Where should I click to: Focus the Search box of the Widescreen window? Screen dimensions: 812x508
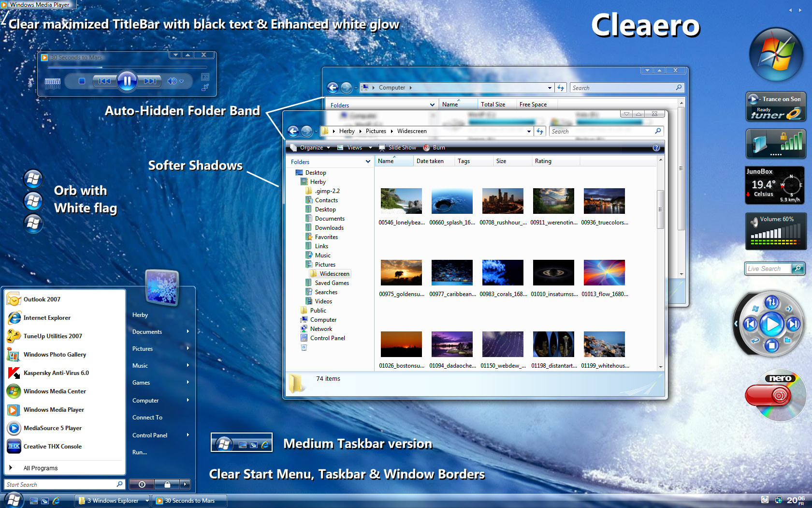tap(606, 131)
